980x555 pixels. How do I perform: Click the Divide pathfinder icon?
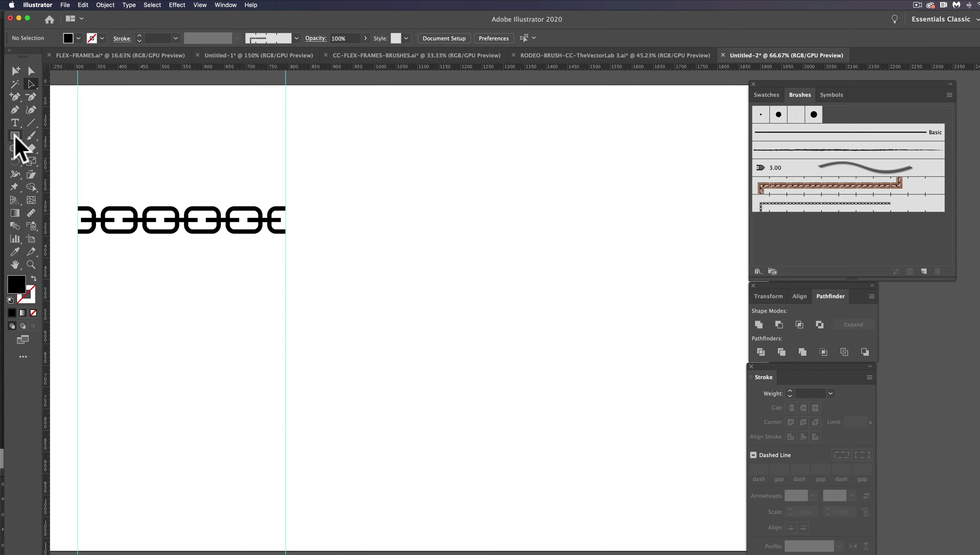pyautogui.click(x=761, y=352)
